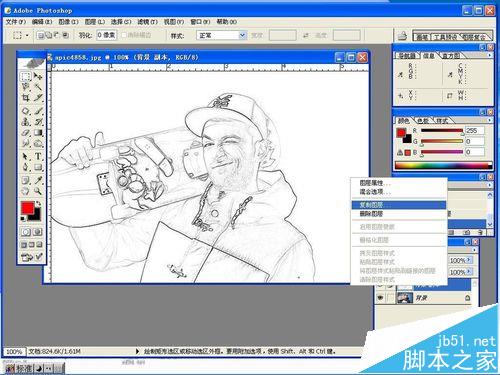Hide the 背景 layer via eye icon

tap(380, 298)
